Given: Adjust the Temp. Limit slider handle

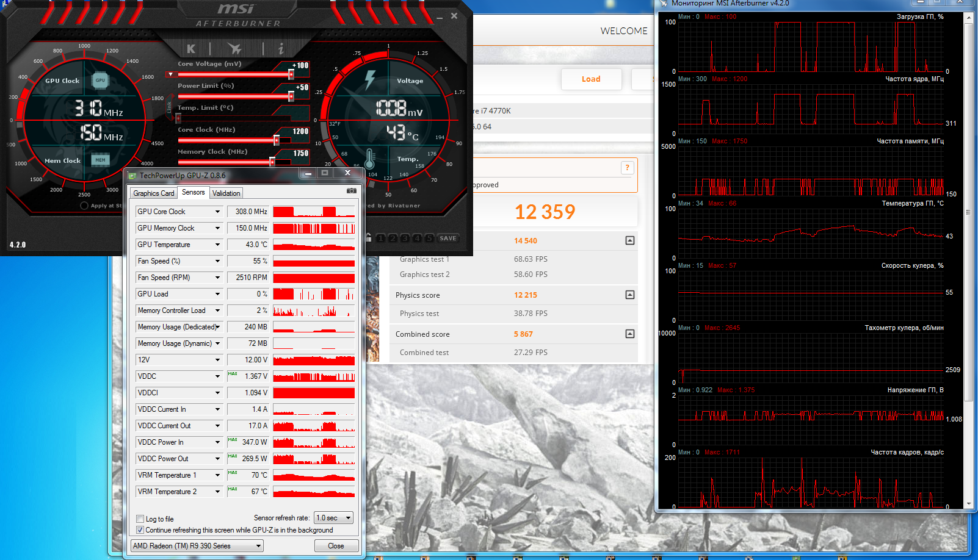Looking at the screenshot, I should 178,118.
